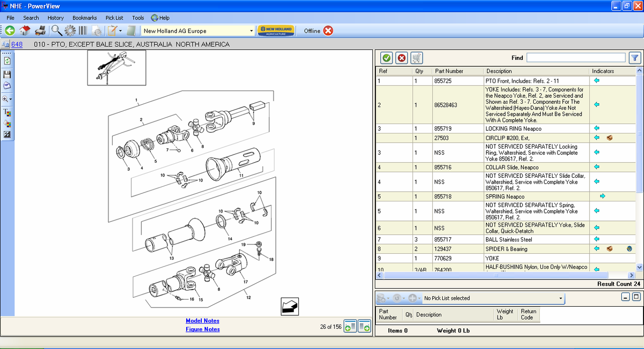This screenshot has width=644, height=349.
Task: Click the green notebook toolbar icon
Action: (x=131, y=31)
